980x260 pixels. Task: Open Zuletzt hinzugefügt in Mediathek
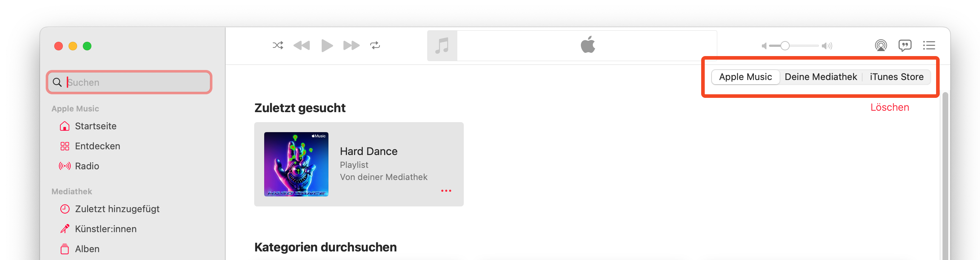117,209
